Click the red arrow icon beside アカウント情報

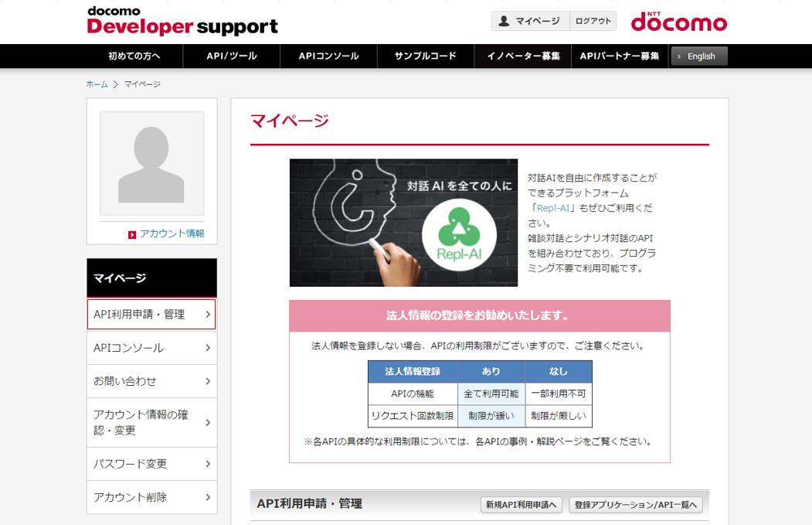point(132,235)
